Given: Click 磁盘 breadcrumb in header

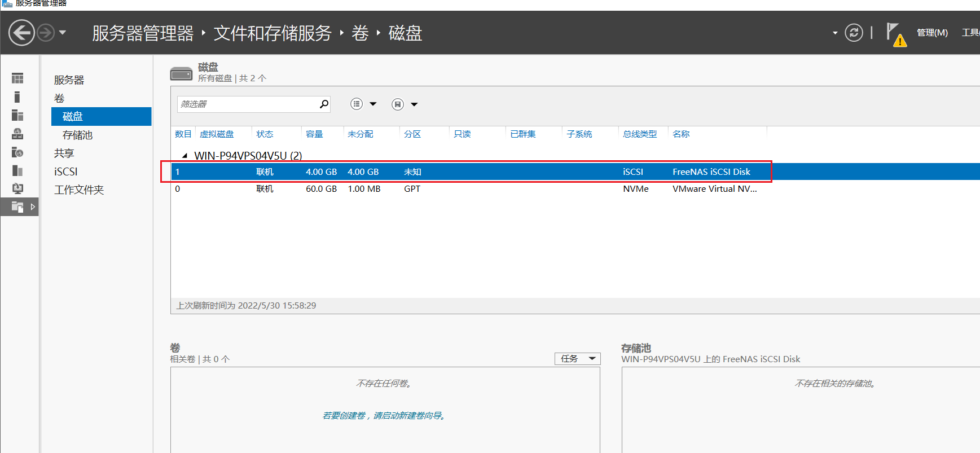Looking at the screenshot, I should click(x=405, y=33).
